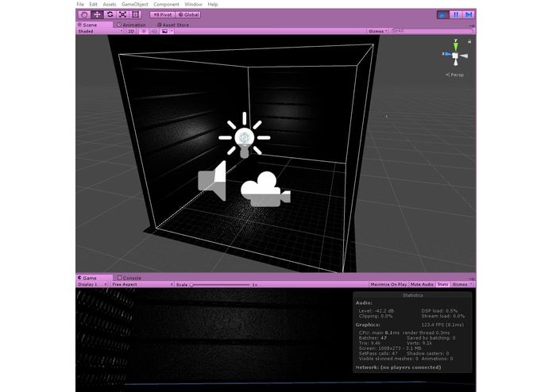This screenshot has height=392, width=552.
Task: Toggle Mute Audio in Game view
Action: [422, 284]
